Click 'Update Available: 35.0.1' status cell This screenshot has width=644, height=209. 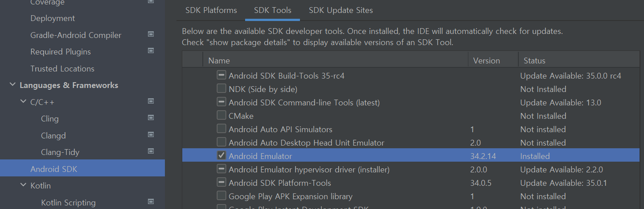tap(563, 183)
